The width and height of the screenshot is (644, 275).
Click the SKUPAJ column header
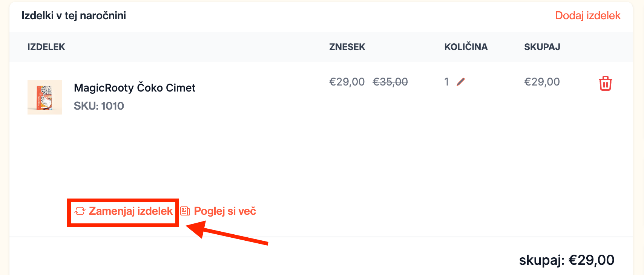(542, 47)
